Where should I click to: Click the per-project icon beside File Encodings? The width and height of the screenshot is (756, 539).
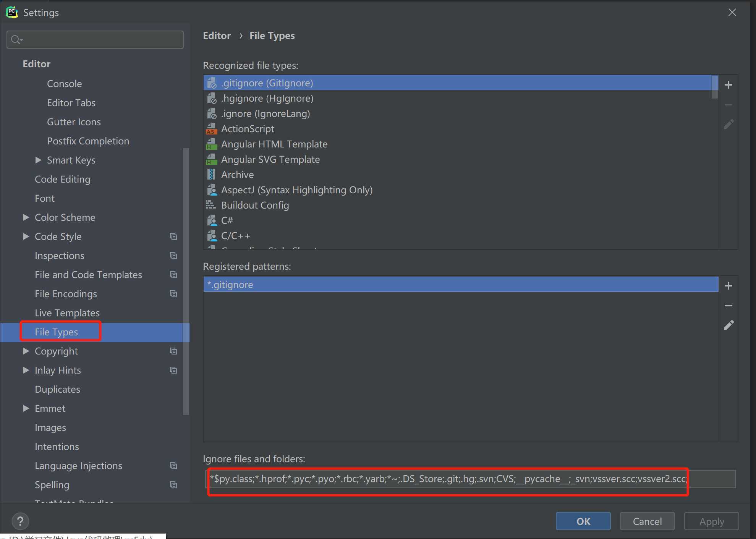pyautogui.click(x=173, y=294)
